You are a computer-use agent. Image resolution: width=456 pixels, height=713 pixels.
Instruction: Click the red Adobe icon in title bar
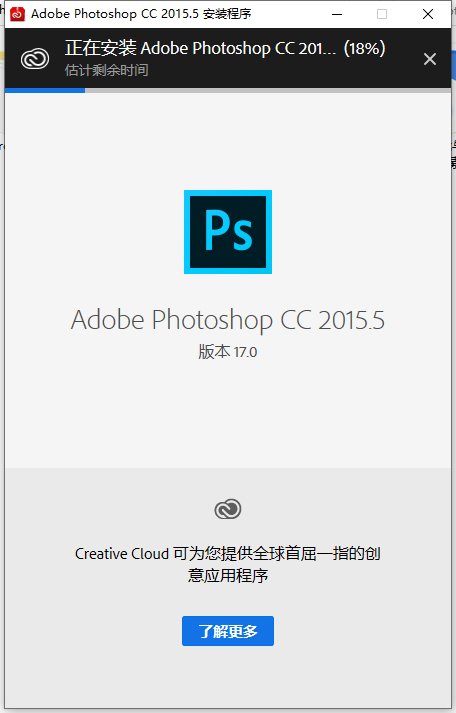pyautogui.click(x=17, y=14)
